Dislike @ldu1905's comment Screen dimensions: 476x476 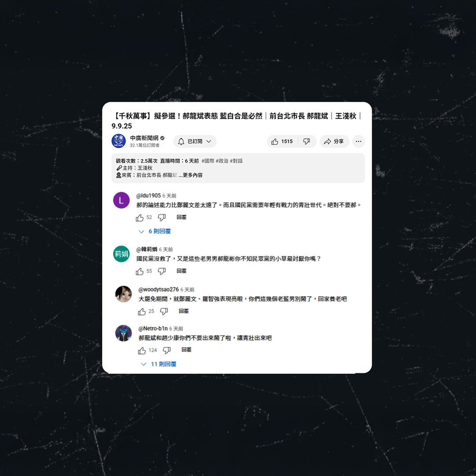point(162,218)
